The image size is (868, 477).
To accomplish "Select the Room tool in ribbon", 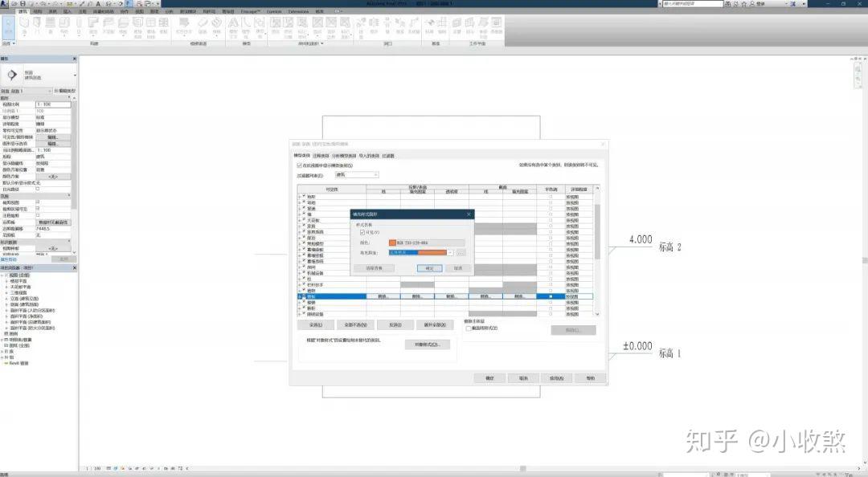I will click(275, 26).
